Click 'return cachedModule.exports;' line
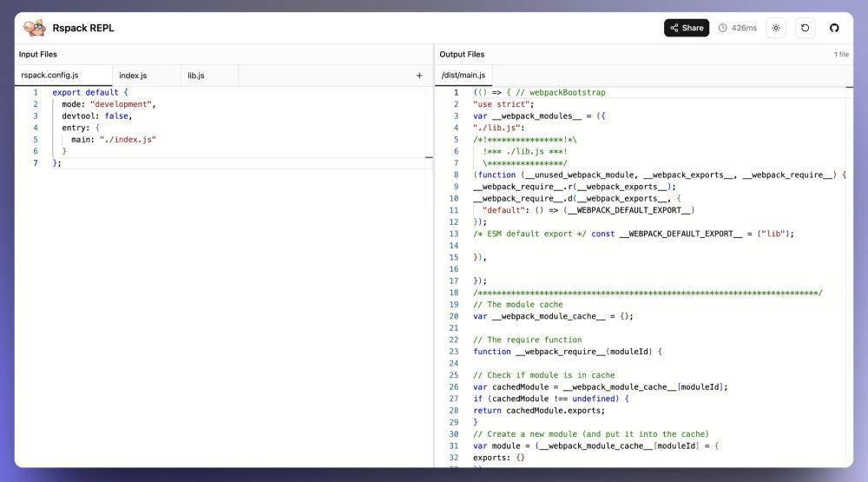Image resolution: width=868 pixels, height=482 pixels. point(539,411)
